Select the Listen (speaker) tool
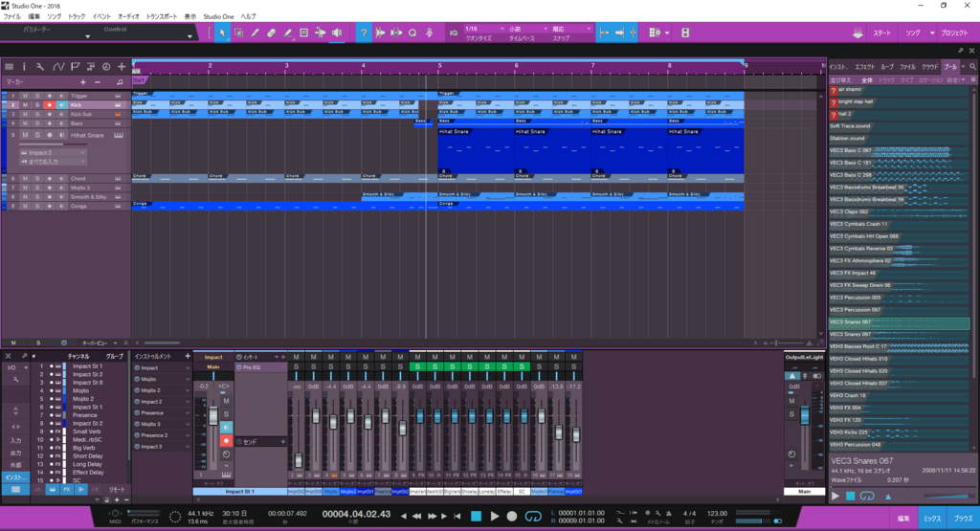Screen dimensions: 980x531 click(337, 33)
